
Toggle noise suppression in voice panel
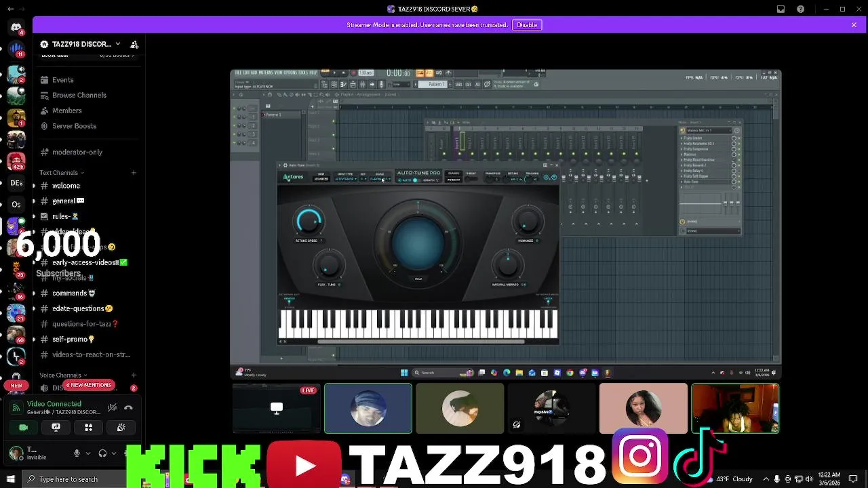coord(113,408)
